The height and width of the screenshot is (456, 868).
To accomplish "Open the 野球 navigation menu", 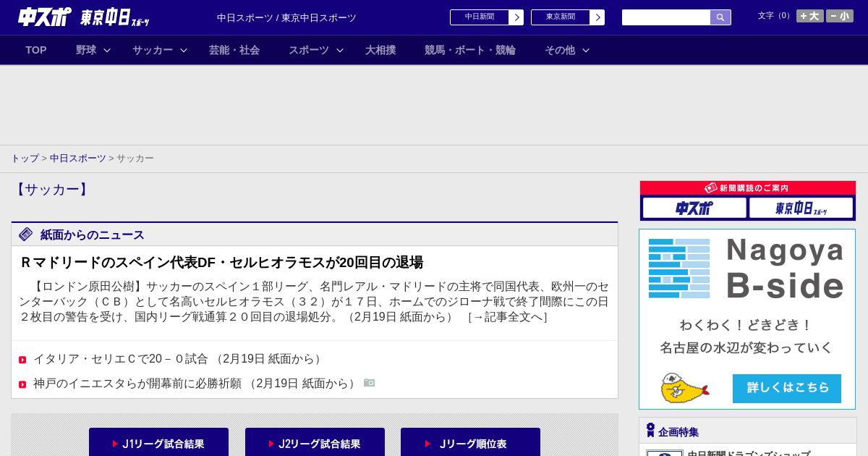I will point(86,50).
